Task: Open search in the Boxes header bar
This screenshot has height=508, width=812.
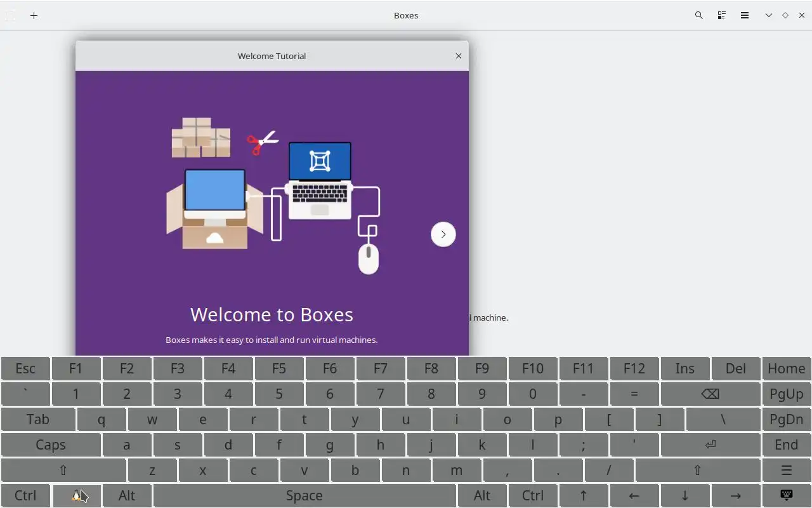Action: [x=698, y=15]
